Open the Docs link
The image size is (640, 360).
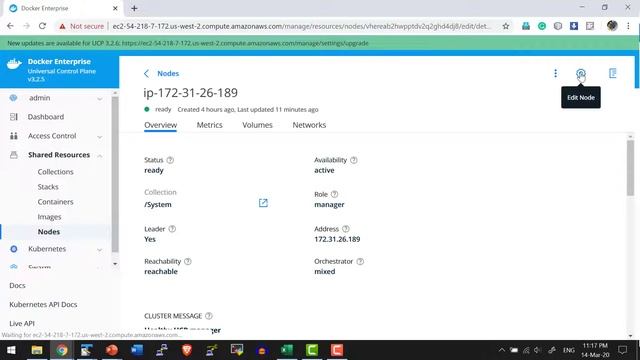click(x=17, y=286)
